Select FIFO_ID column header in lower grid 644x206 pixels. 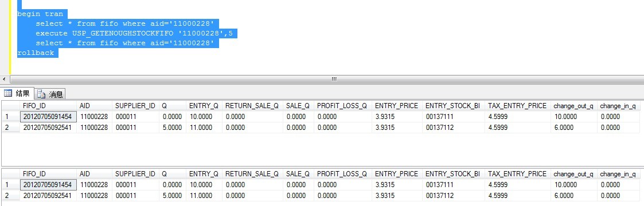[48, 173]
